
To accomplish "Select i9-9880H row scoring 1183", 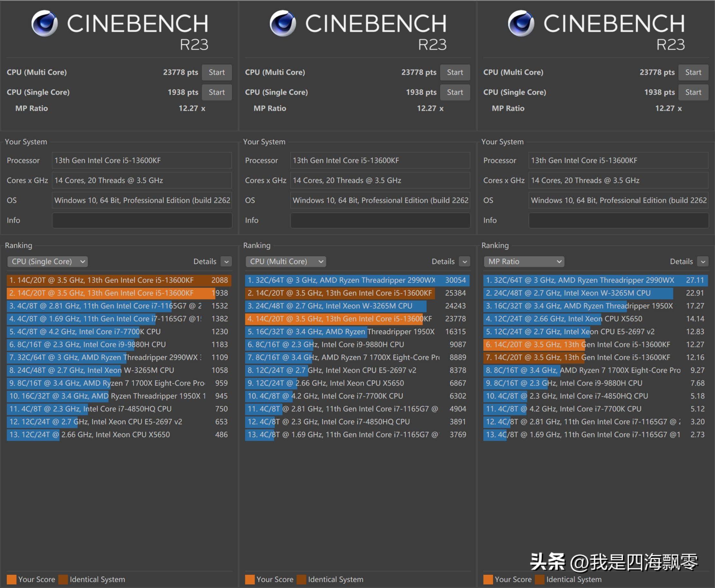I will (x=119, y=344).
